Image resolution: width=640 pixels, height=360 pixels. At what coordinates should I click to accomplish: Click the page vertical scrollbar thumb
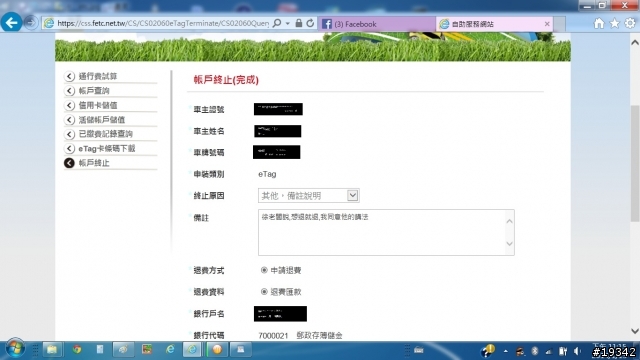[635, 163]
